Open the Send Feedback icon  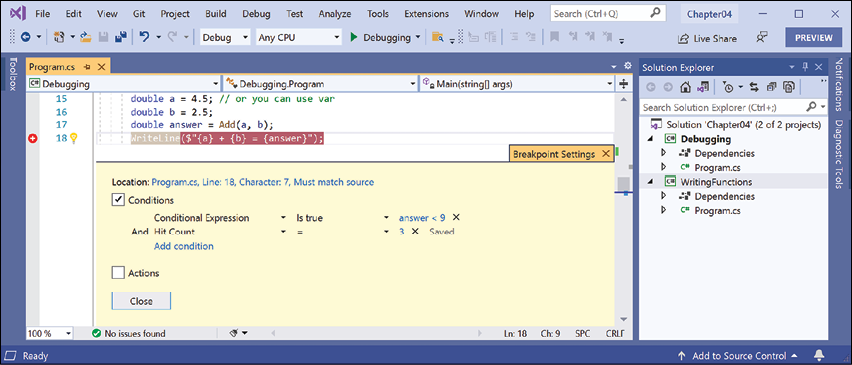(762, 38)
